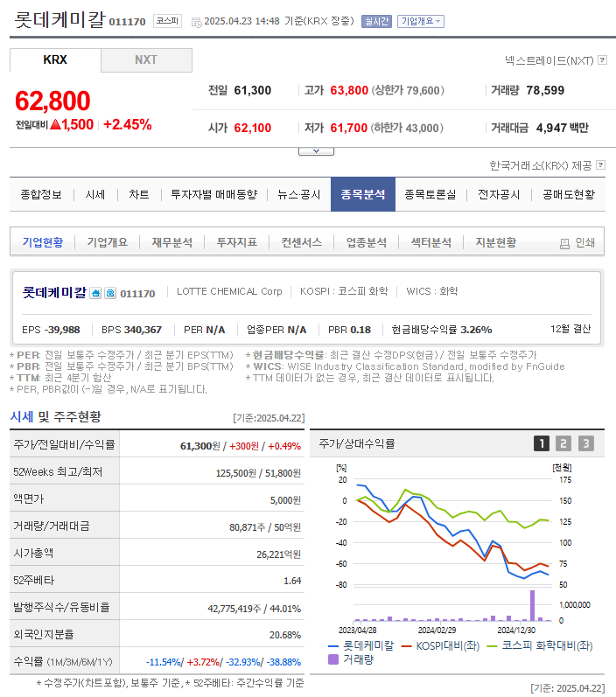The image size is (616, 697).
Task: Click the 롯데케미칼 company name heading
Action: click(60, 19)
